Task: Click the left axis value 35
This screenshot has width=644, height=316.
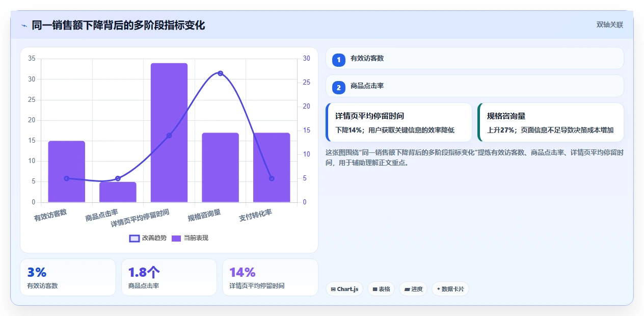Action: pyautogui.click(x=32, y=59)
